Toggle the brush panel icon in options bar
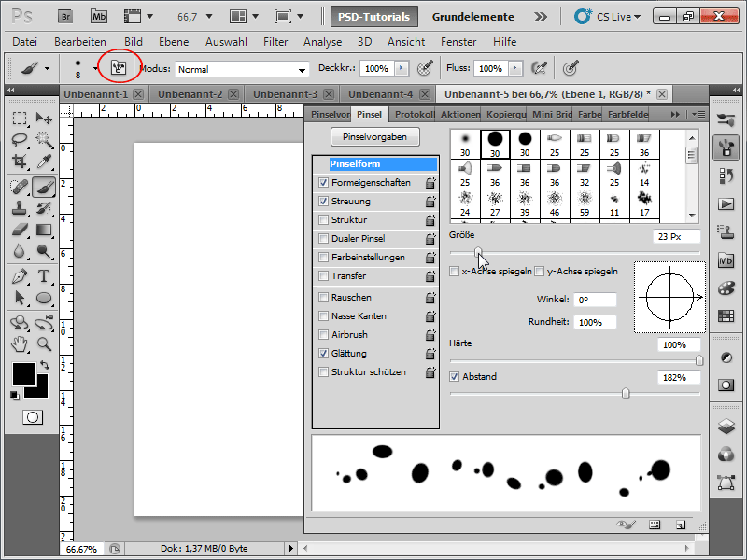 click(x=119, y=67)
